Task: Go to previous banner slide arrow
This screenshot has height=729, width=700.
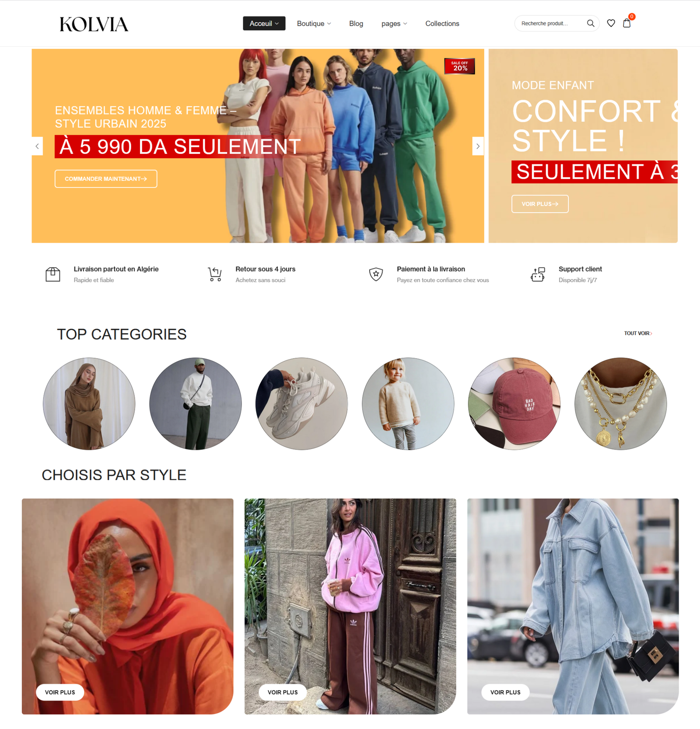Action: point(37,146)
